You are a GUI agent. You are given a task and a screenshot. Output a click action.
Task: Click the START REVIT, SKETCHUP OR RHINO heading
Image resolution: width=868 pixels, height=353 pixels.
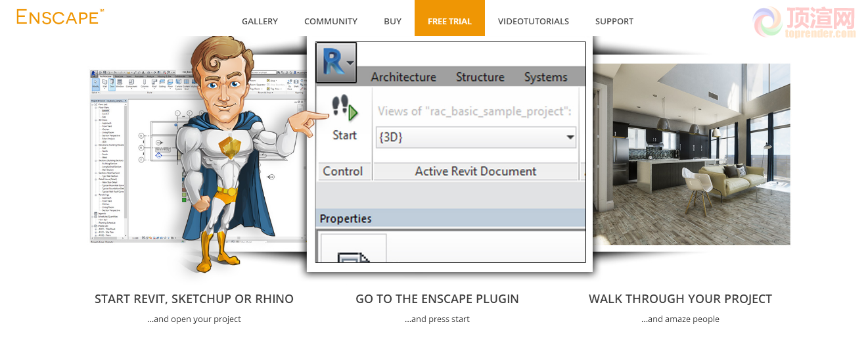[x=194, y=298]
